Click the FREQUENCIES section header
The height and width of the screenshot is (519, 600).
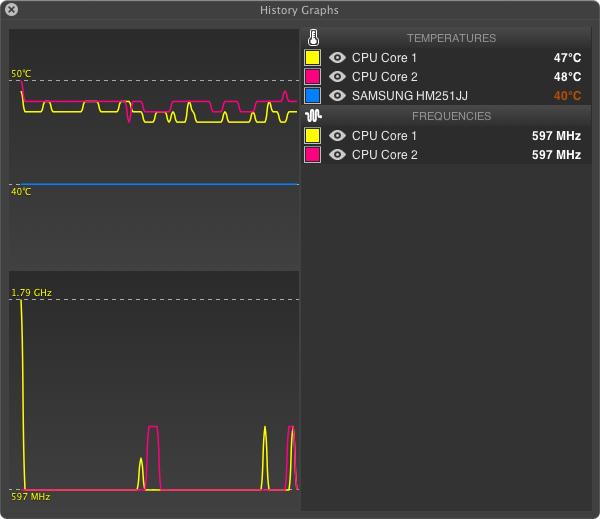tap(451, 116)
